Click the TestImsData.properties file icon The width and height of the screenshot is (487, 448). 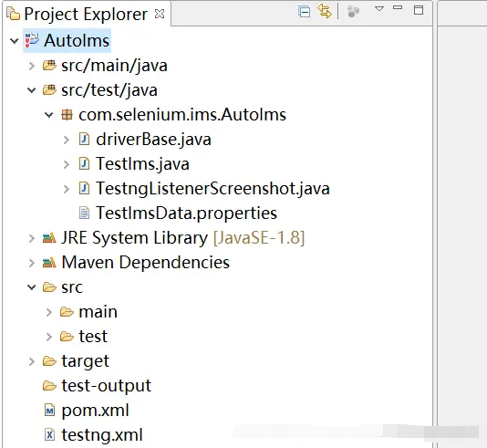[84, 213]
